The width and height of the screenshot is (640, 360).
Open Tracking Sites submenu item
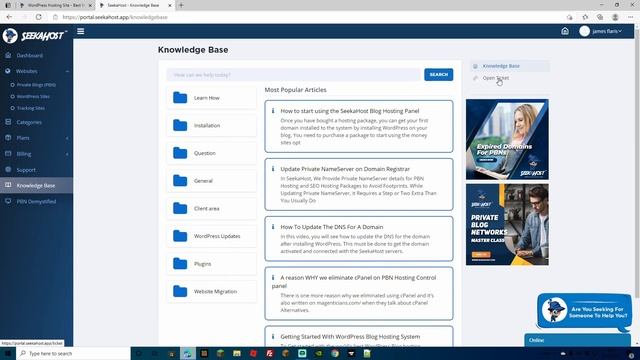coord(31,108)
